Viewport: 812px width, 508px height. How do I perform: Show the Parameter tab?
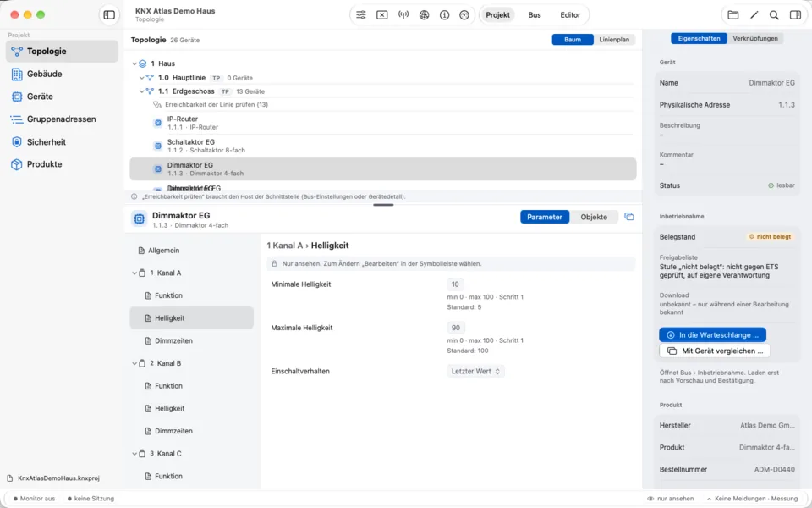pyautogui.click(x=544, y=217)
